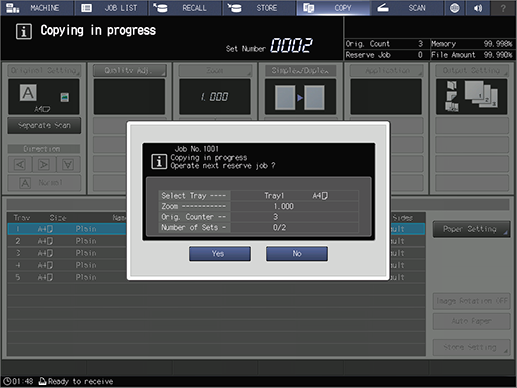Click the Orig. Counter row in dialog
The height and width of the screenshot is (388, 517).
coord(258,217)
